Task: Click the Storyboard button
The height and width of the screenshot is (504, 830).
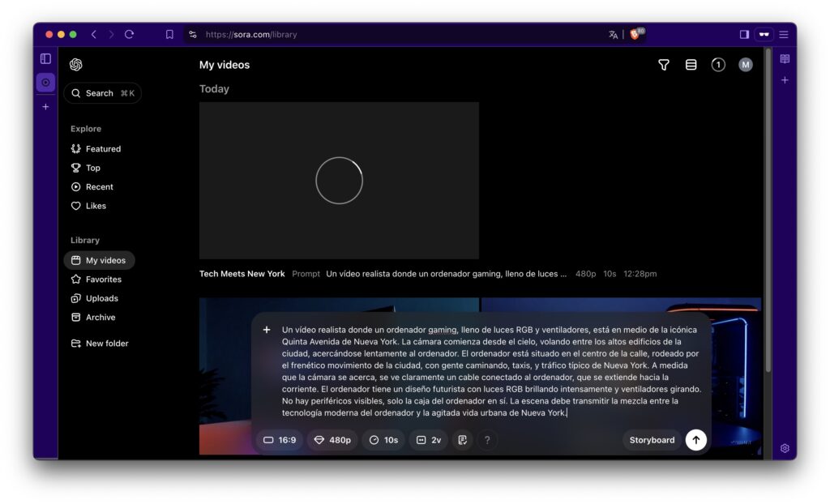Action: click(652, 440)
